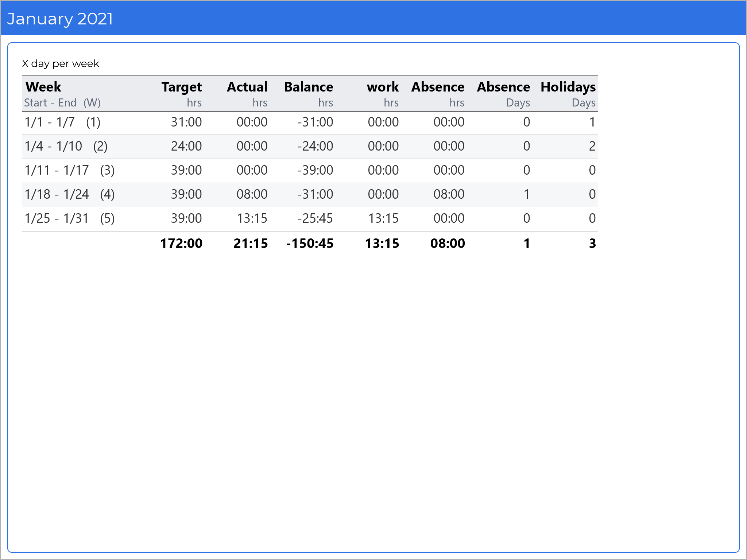Select week row 1/1 - 1/7
This screenshot has height=560, width=747.
click(62, 122)
